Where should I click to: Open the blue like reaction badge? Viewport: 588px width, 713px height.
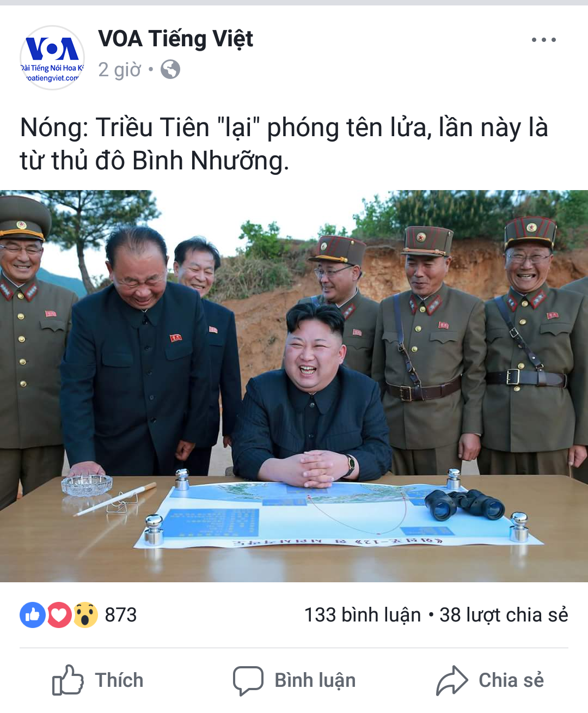point(33,615)
